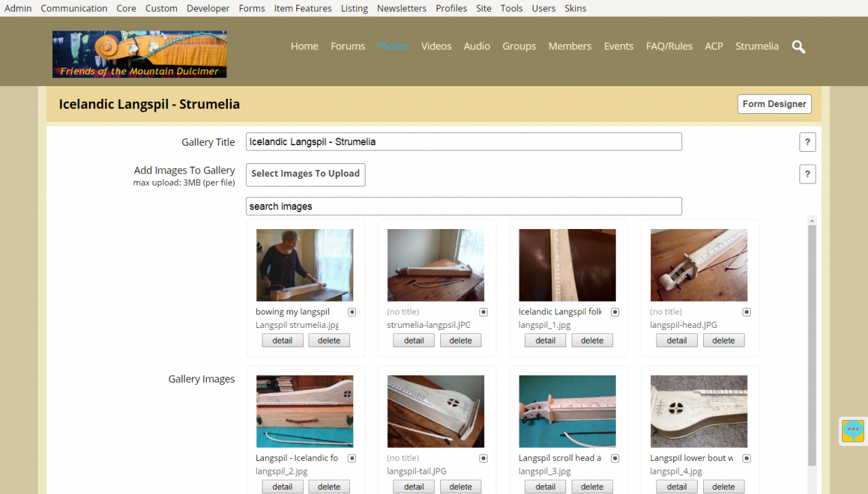Viewport: 868px width, 494px height.
Task: Open the Item Features menu
Action: coord(303,8)
